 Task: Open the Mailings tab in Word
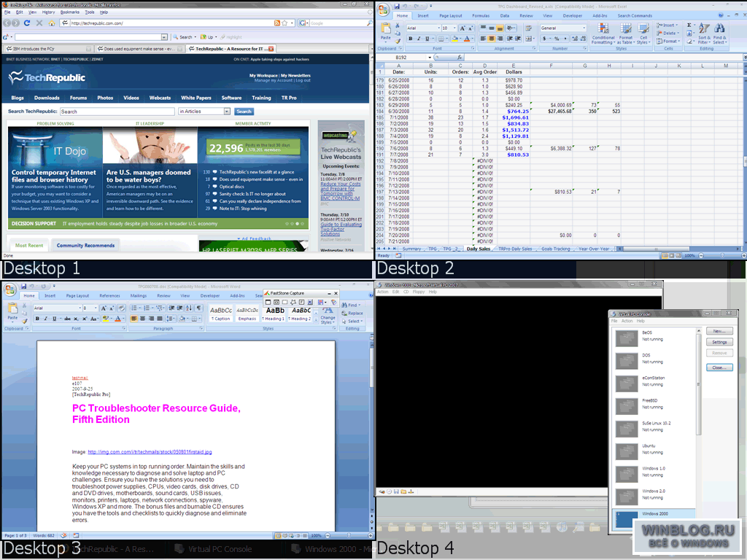pos(138,296)
